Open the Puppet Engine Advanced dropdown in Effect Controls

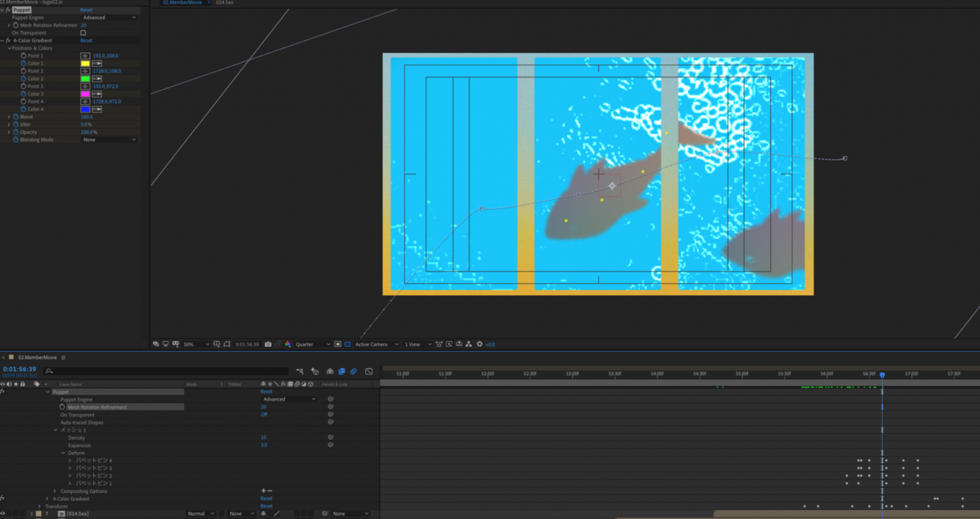pyautogui.click(x=109, y=17)
